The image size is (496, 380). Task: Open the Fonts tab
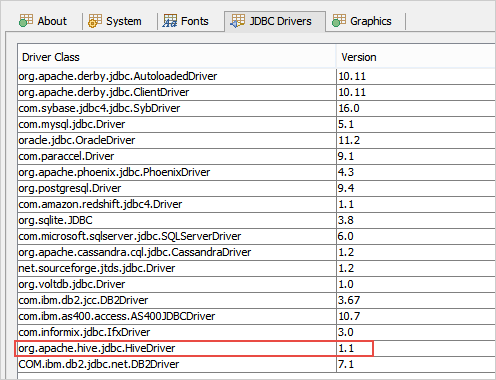(x=186, y=21)
